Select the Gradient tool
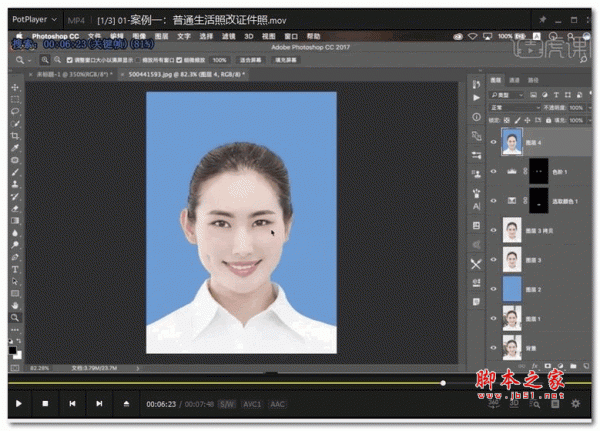Image resolution: width=600 pixels, height=431 pixels. (x=15, y=220)
